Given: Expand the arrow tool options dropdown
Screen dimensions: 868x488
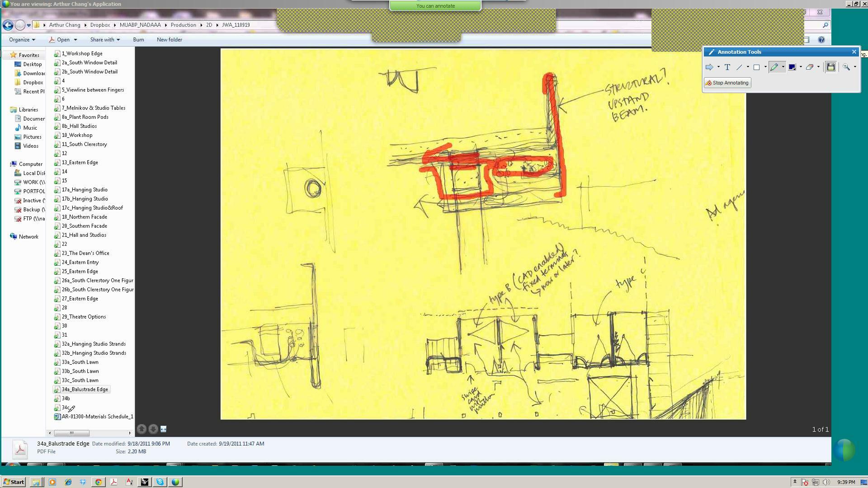Looking at the screenshot, I should coord(718,67).
